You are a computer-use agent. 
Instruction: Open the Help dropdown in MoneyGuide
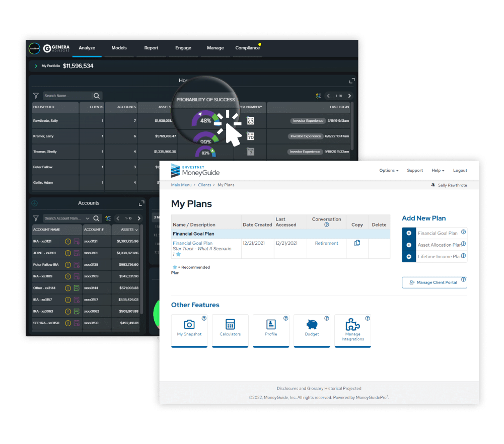click(438, 171)
